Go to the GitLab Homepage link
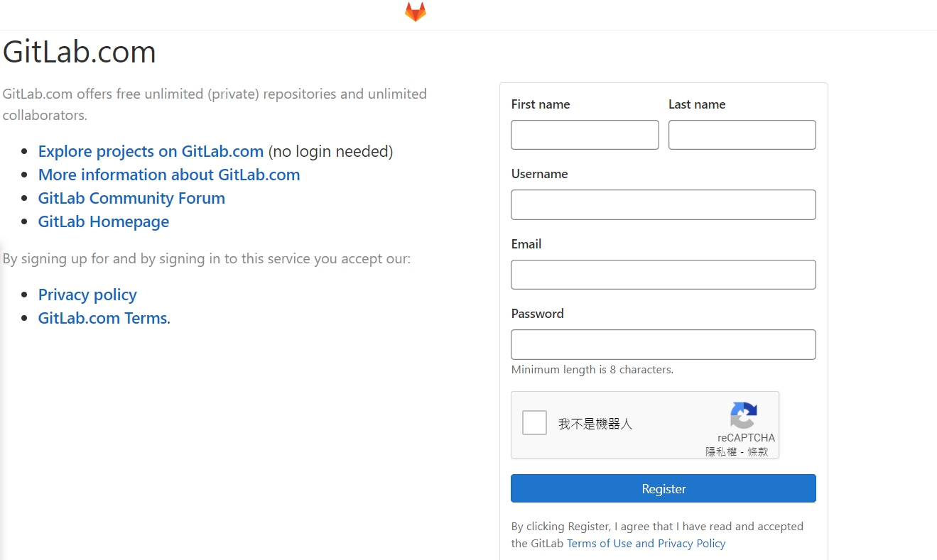Image resolution: width=937 pixels, height=560 pixels. [104, 221]
